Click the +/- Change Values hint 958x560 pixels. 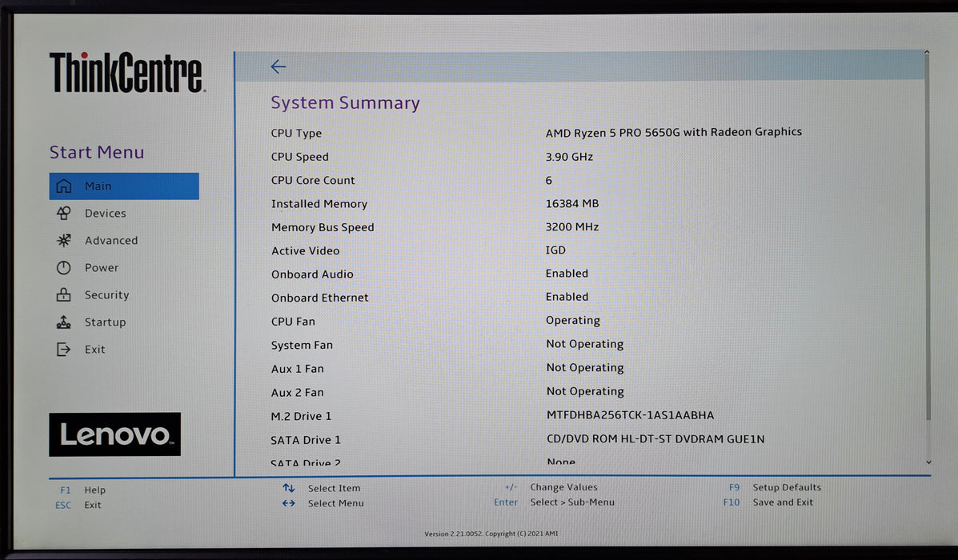(x=551, y=487)
